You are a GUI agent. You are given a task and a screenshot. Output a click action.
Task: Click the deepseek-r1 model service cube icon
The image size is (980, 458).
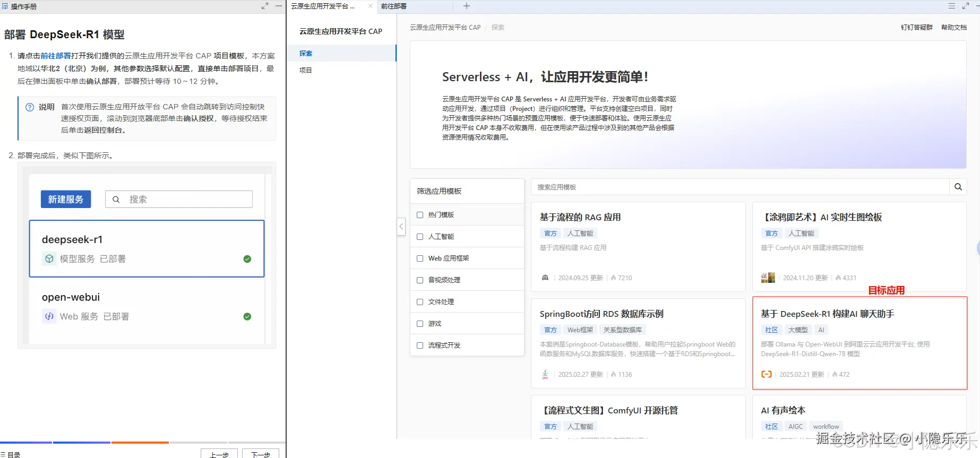pyautogui.click(x=49, y=259)
